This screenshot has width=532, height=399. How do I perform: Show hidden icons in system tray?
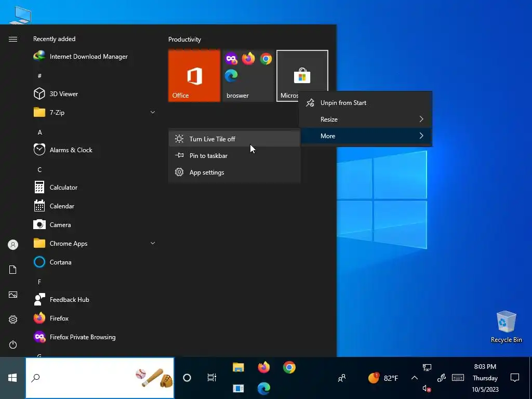(414, 378)
